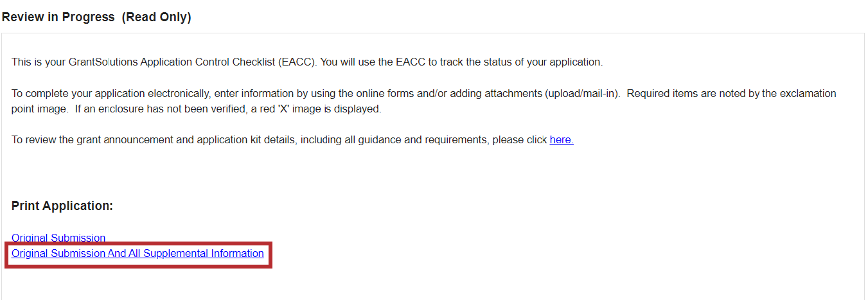Click the "(Read Only)" label in heading
Image resolution: width=868 pixels, height=300 pixels.
click(156, 17)
